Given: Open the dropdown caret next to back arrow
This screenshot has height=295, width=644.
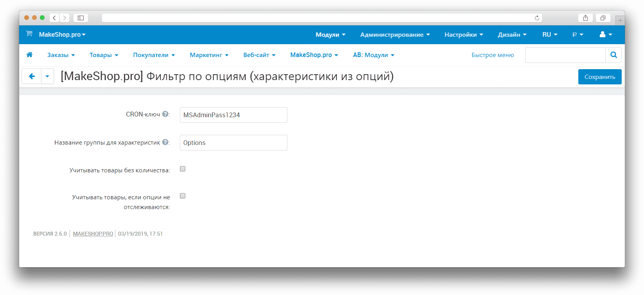Looking at the screenshot, I should [47, 76].
